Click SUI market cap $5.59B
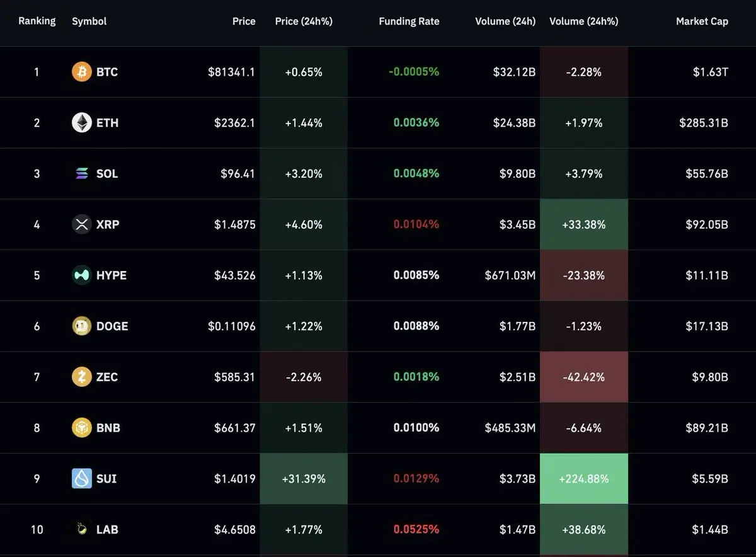Viewport: 756px width, 557px height. pos(710,479)
